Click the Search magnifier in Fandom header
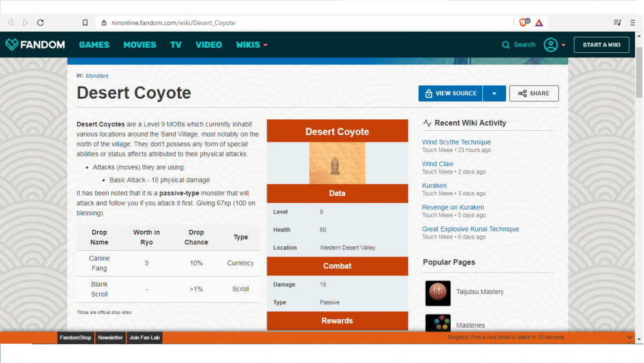 [x=506, y=45]
